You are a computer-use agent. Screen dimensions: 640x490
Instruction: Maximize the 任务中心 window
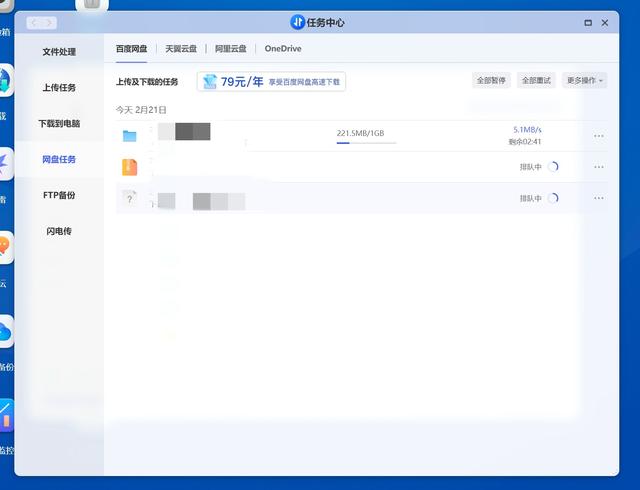click(x=588, y=23)
